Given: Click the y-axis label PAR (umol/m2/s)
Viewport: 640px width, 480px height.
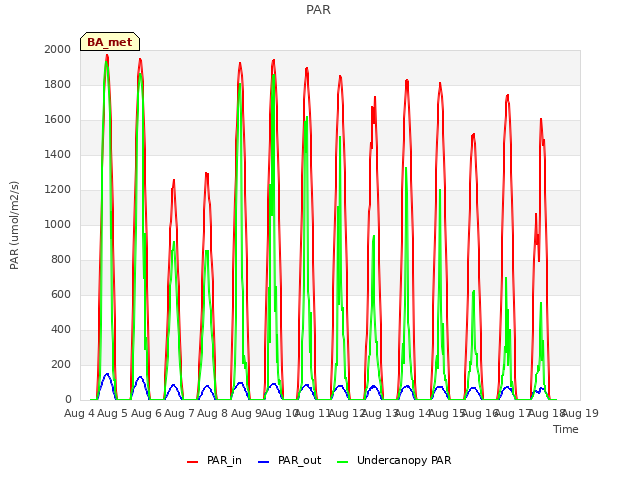Looking at the screenshot, I should [14, 225].
